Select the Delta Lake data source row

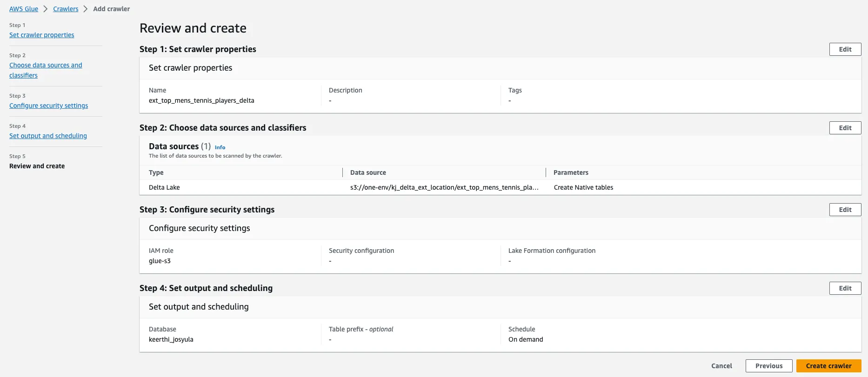click(x=164, y=187)
